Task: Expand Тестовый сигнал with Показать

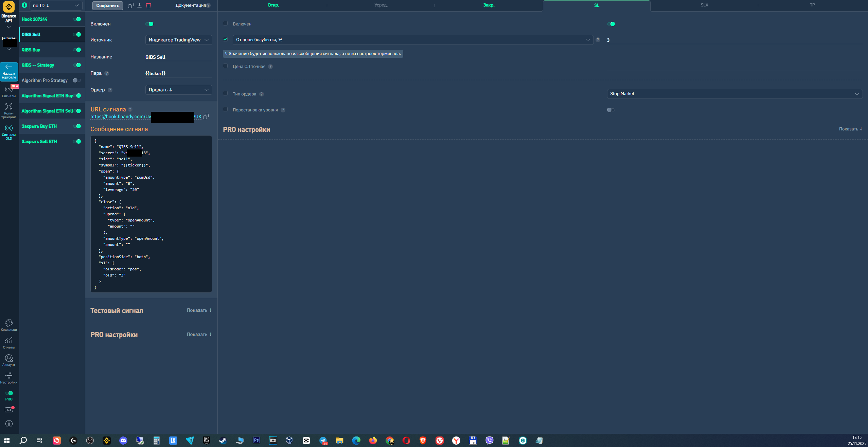Action: (199, 310)
